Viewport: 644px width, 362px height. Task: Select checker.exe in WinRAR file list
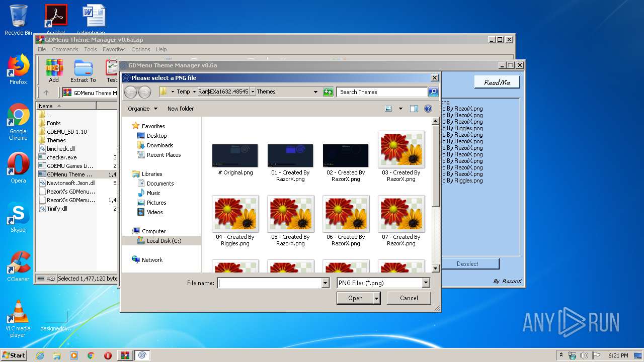(x=62, y=157)
